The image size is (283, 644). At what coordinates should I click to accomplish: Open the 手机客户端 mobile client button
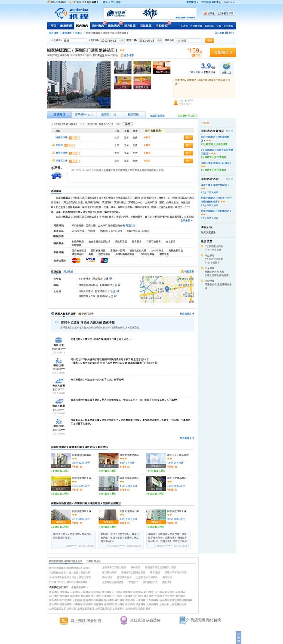coord(226,13)
